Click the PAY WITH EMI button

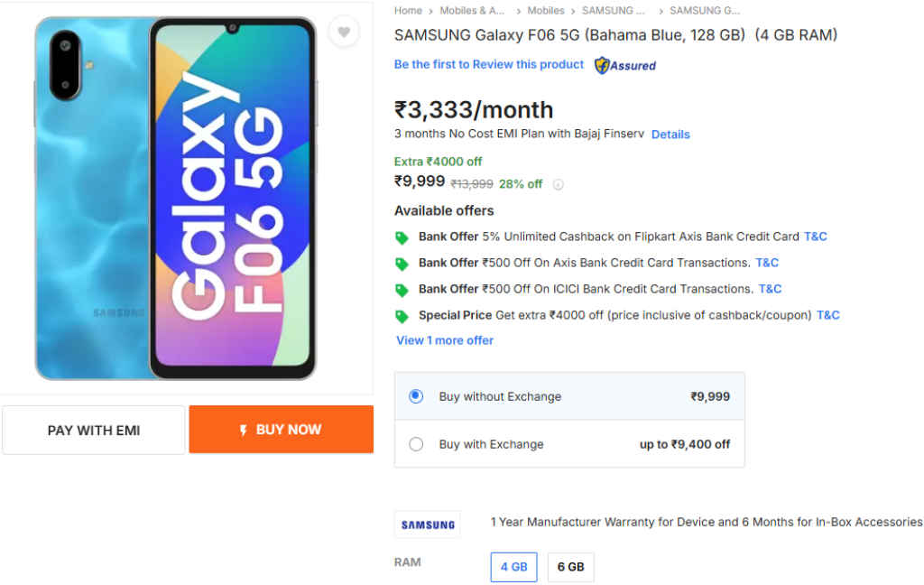[x=93, y=430]
